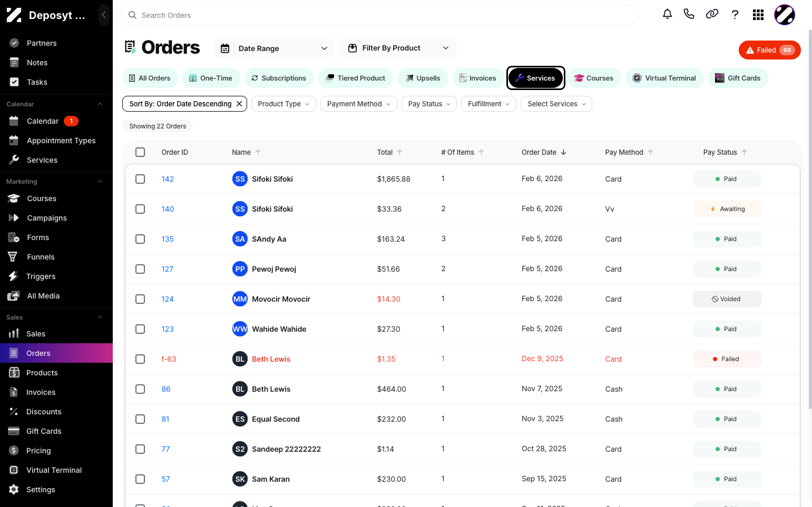Open Settings in the sidebar
Viewport: 812px width, 507px height.
56,490
